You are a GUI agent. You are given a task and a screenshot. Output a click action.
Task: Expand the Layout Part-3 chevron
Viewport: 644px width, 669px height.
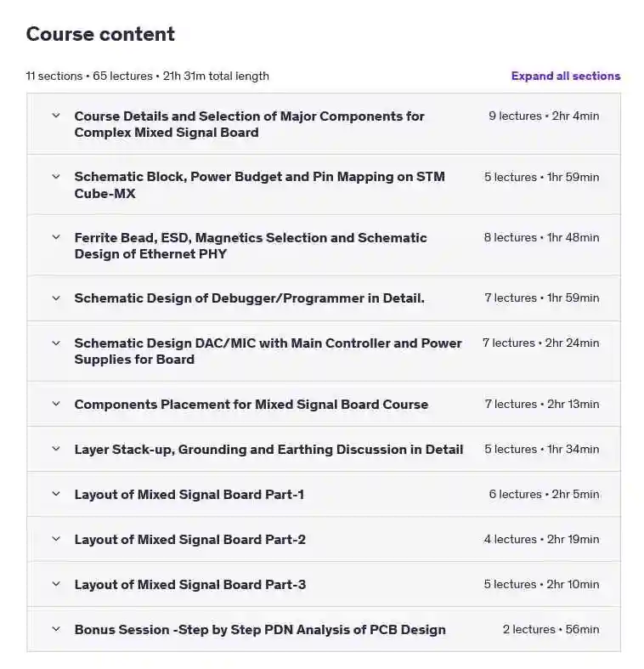tap(56, 584)
